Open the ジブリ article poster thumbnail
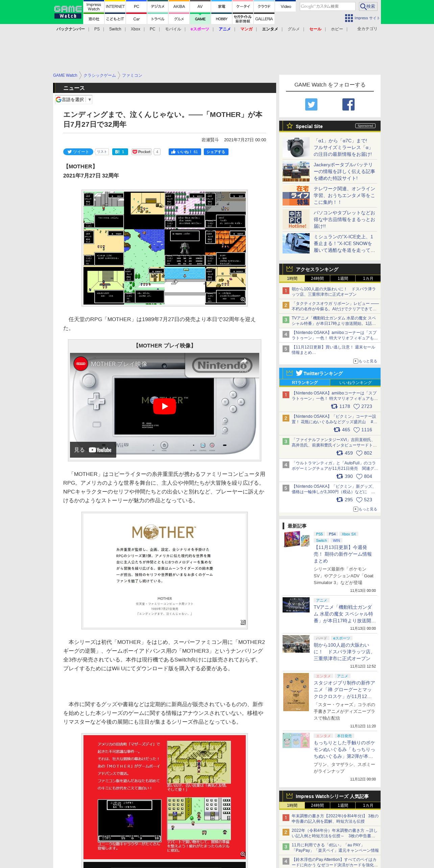The height and width of the screenshot is (868, 434). [296, 692]
